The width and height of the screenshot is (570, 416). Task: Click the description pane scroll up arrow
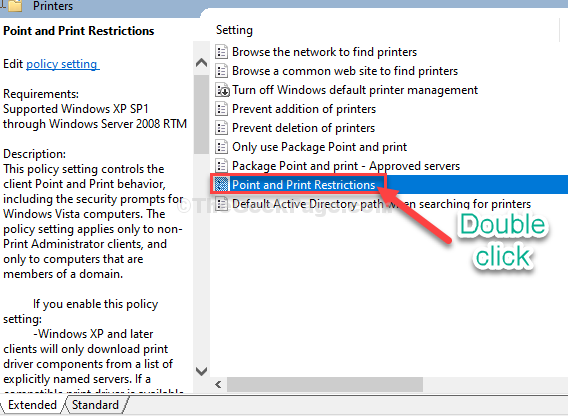tap(201, 63)
